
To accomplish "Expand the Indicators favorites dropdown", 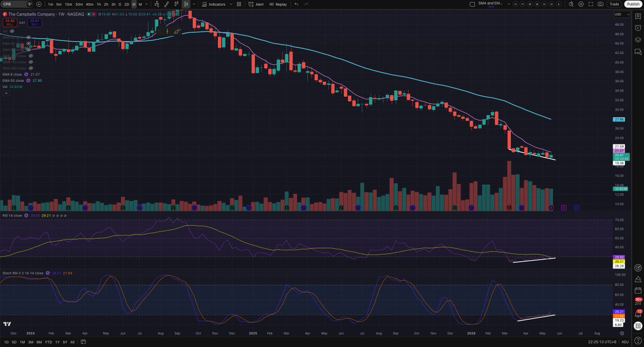I will 231,4.
